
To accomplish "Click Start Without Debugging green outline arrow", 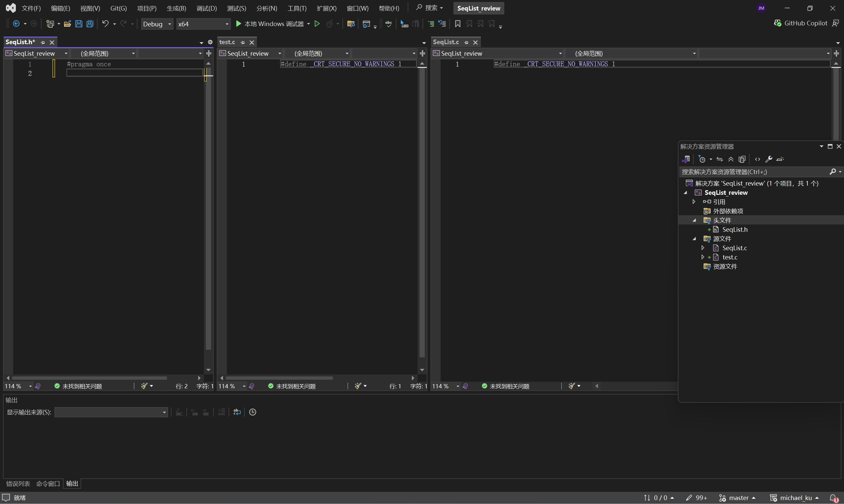I will [317, 24].
